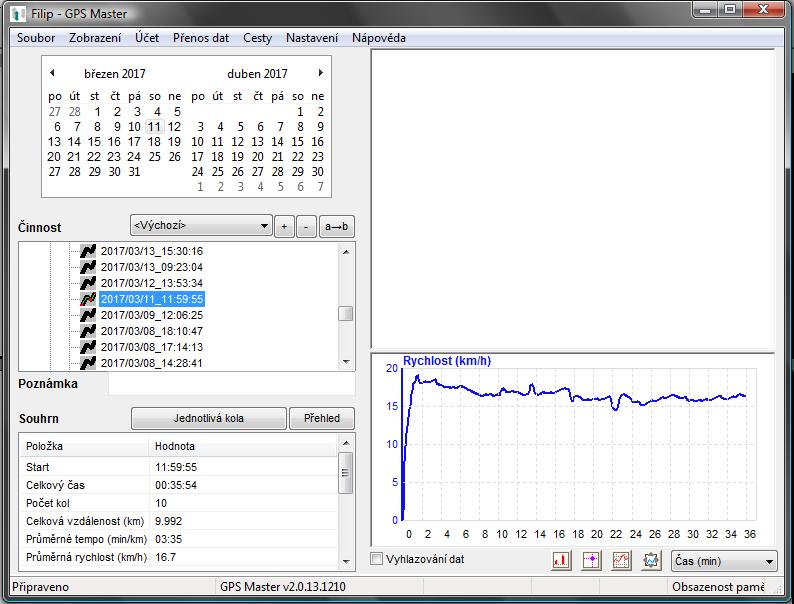This screenshot has height=604, width=794.
Task: Click track icon for 2017/03/13_15:30:16
Action: click(x=88, y=251)
